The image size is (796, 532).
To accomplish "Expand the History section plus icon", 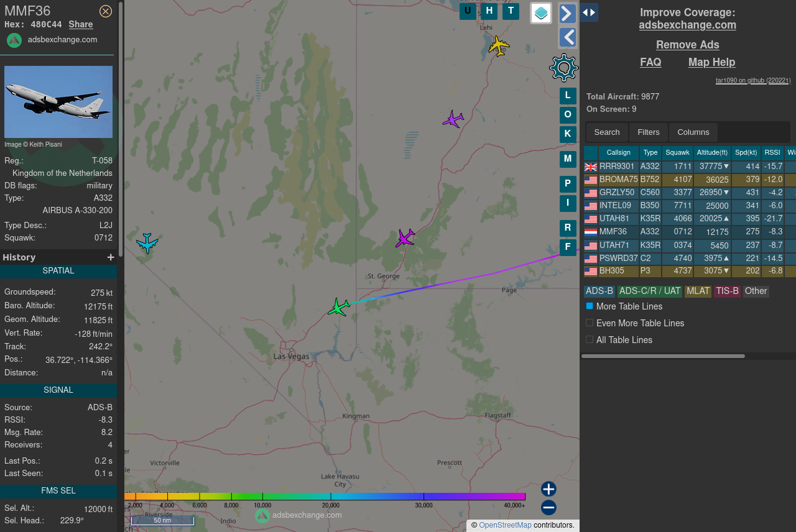I will 111,257.
